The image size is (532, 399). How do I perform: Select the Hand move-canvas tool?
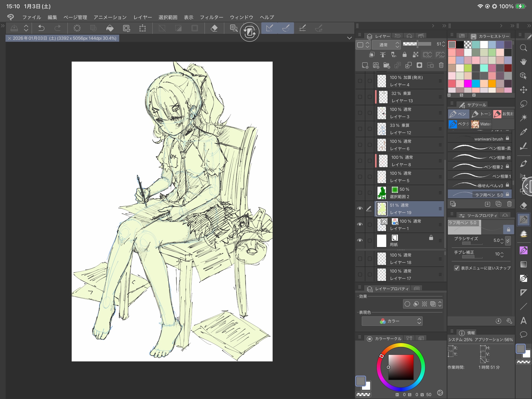pyautogui.click(x=523, y=62)
